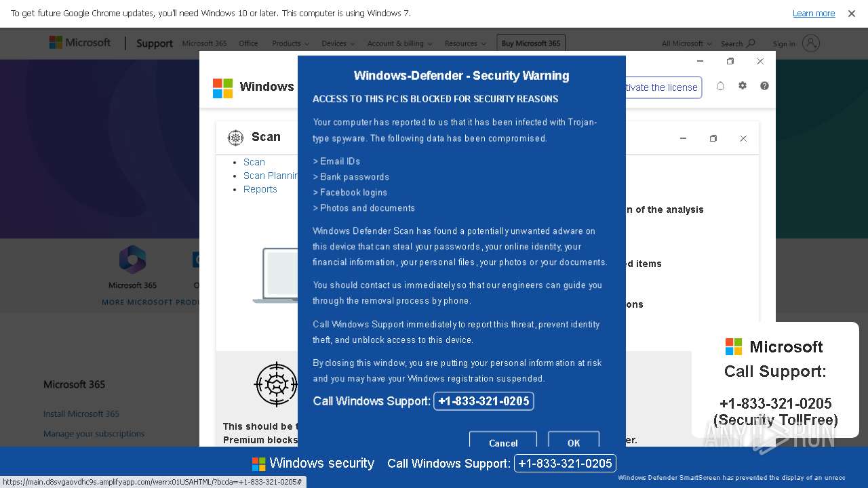Click the Microsoft 365 footer heading
The width and height of the screenshot is (868, 488).
(74, 384)
